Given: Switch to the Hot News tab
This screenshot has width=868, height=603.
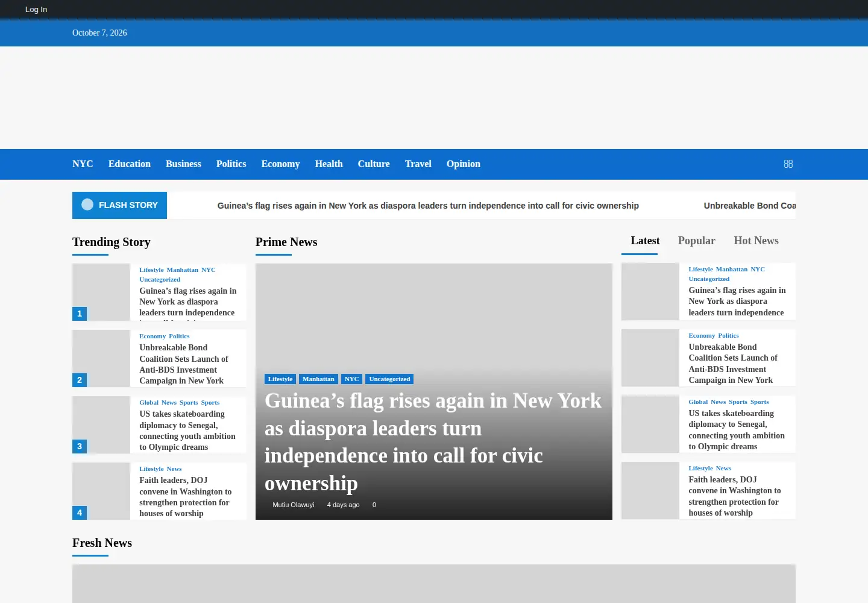Looking at the screenshot, I should [x=756, y=241].
